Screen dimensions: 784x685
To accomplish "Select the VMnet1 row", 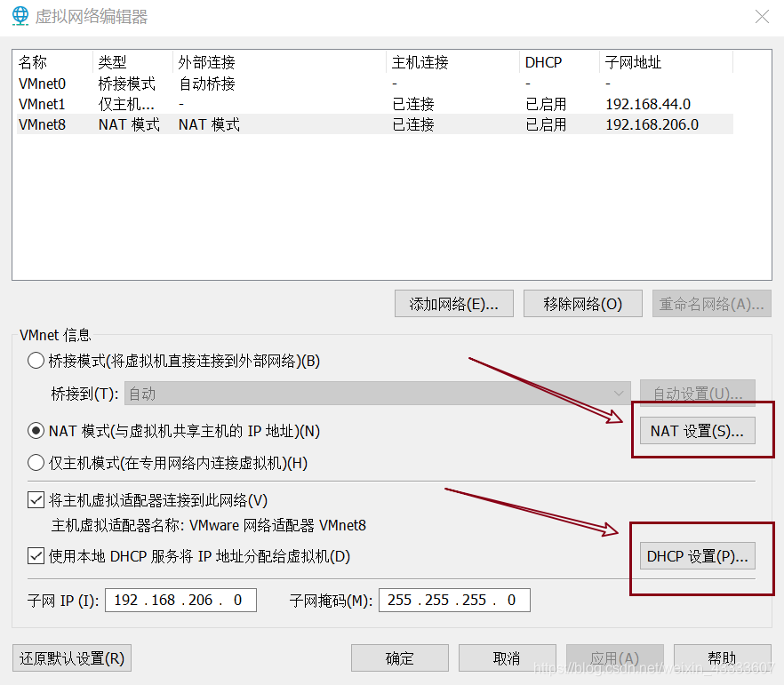I will pyautogui.click(x=375, y=104).
